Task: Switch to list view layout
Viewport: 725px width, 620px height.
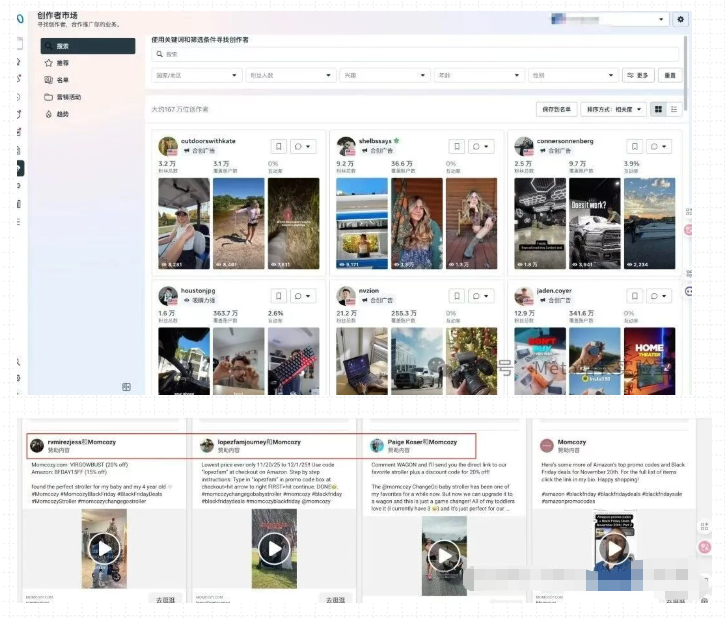Action: 674,108
